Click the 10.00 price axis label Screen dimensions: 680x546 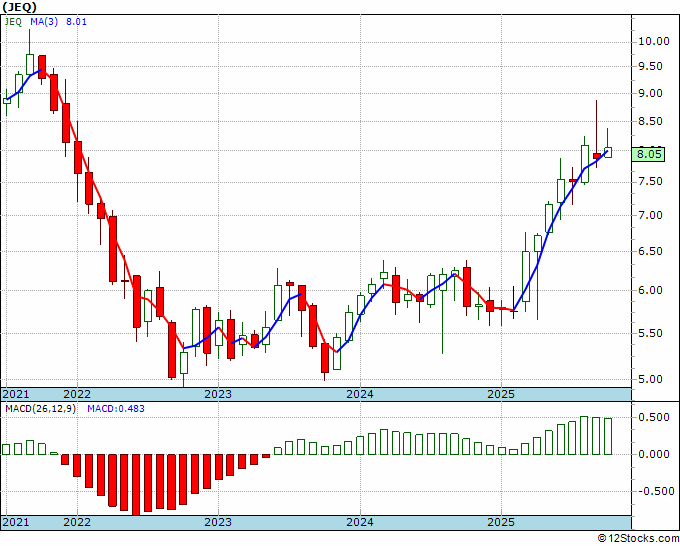coord(654,42)
